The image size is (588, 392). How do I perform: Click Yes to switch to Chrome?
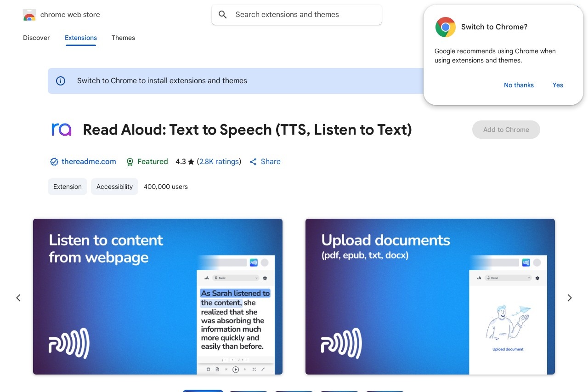click(558, 85)
